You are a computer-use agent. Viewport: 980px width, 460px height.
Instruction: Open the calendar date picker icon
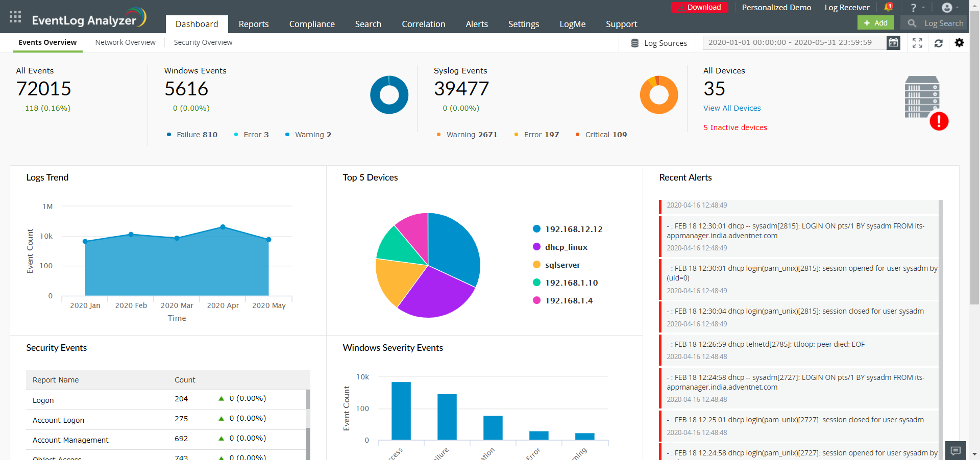pos(893,43)
